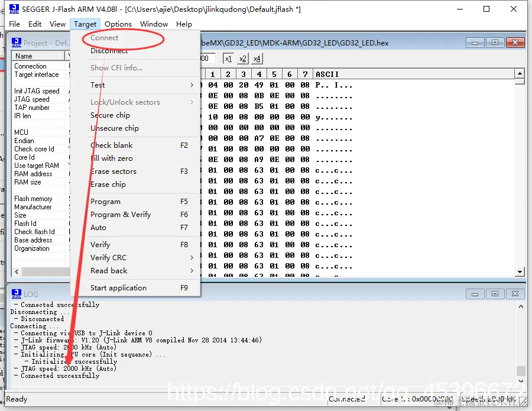Viewport: 532px width, 411px height.
Task: Minimize the LOG window
Action: coord(475,294)
